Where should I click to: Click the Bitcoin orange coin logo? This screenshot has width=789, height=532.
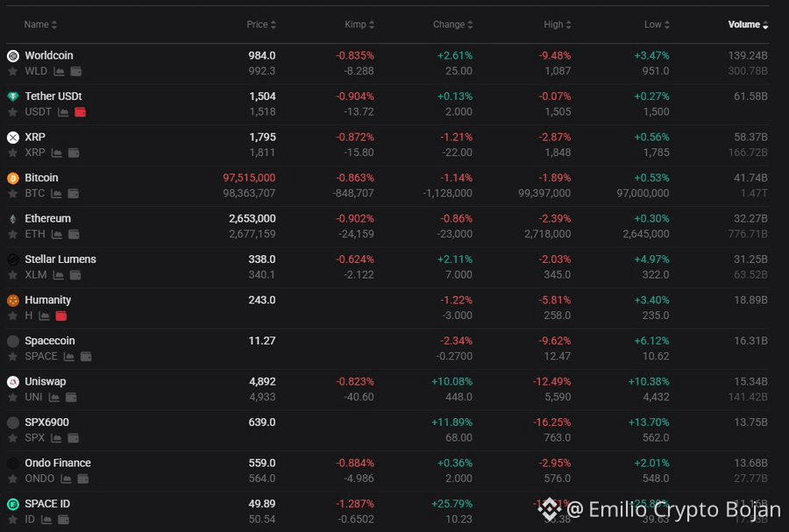[13, 178]
